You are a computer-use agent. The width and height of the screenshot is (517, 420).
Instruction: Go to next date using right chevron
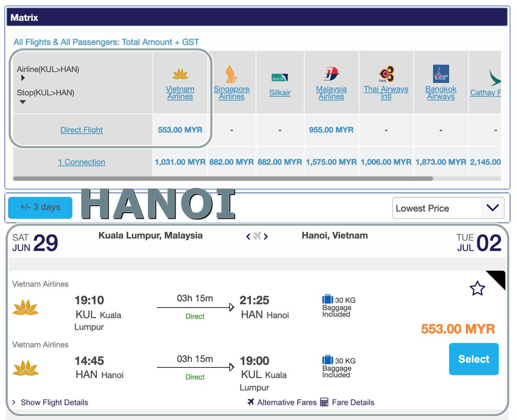click(266, 236)
